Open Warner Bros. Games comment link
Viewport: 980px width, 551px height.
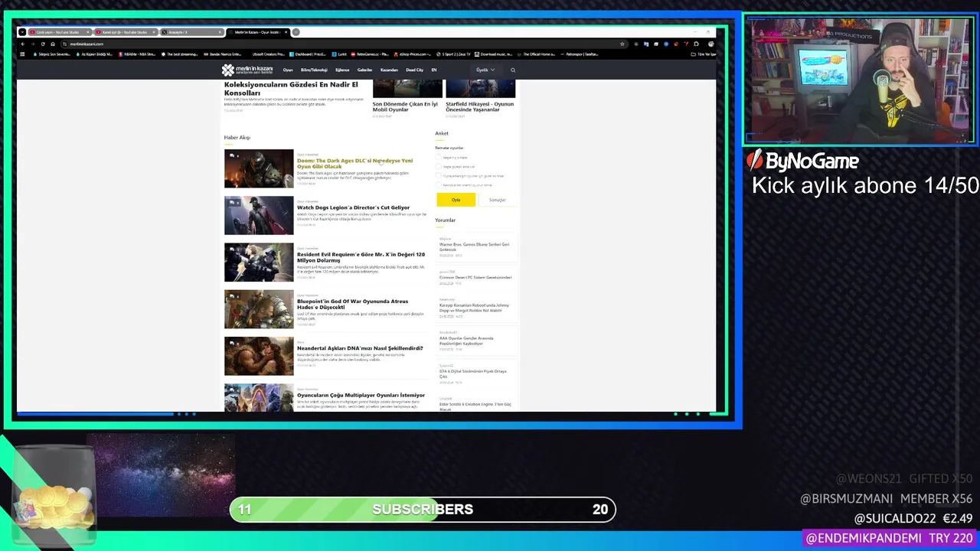click(x=474, y=246)
